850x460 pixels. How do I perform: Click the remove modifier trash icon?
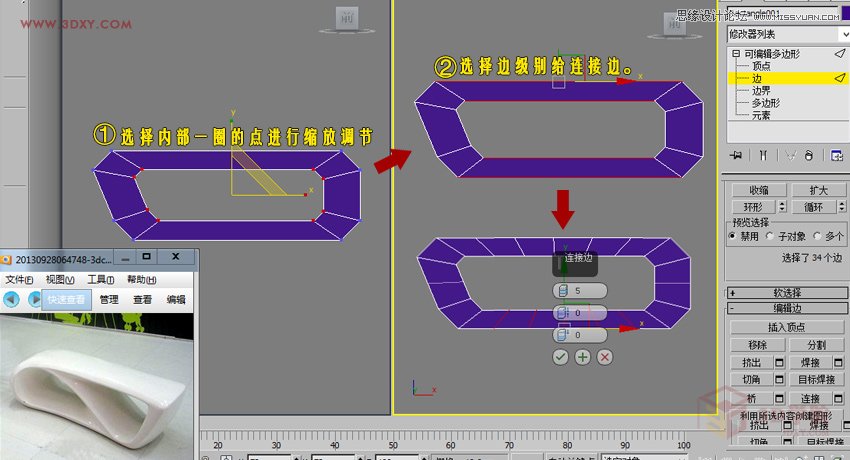pos(808,155)
